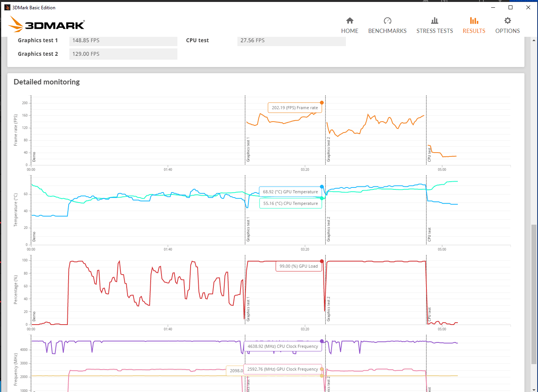Open the Benchmarks gauge icon
Viewport: 538px width, 392px height.
coord(387,21)
